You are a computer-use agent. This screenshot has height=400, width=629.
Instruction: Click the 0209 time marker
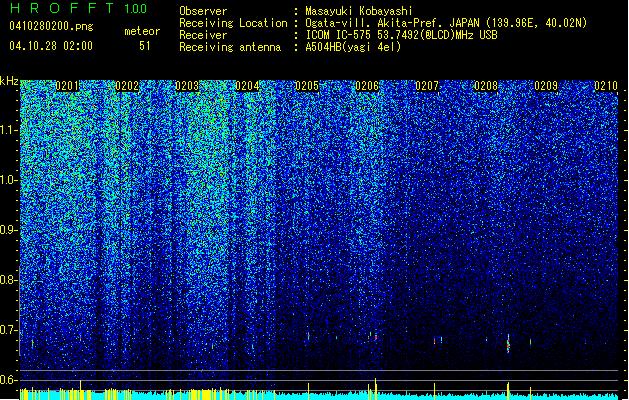(x=546, y=86)
